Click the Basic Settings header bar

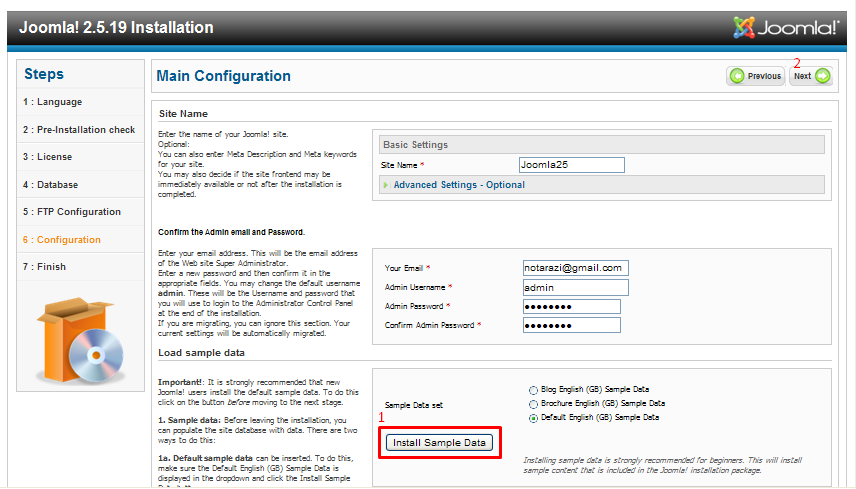pyautogui.click(x=602, y=145)
